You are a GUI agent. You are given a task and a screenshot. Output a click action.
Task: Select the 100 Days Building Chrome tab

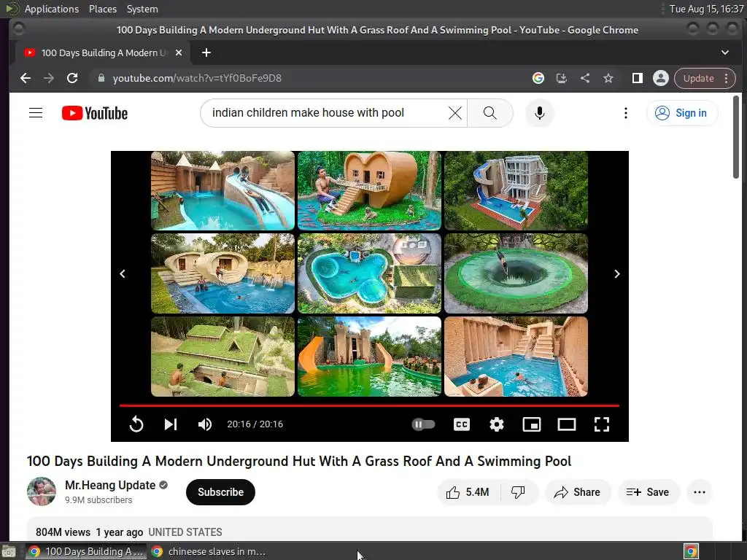pos(102,52)
